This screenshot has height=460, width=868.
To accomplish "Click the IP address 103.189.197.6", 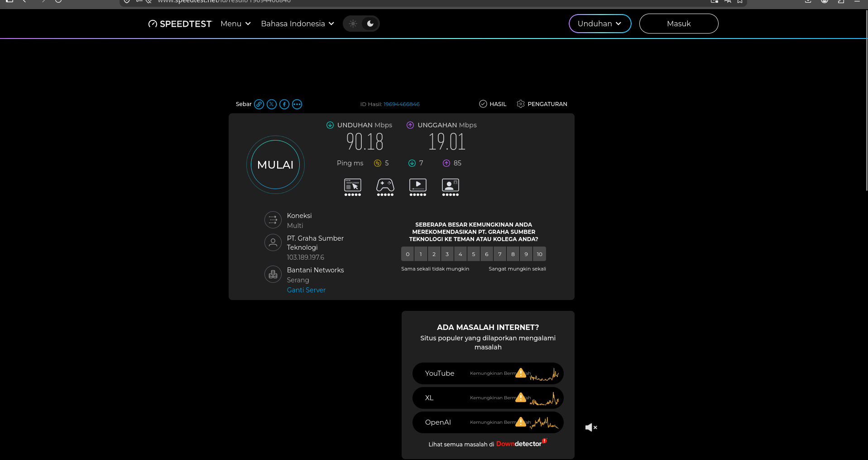I will 306,257.
